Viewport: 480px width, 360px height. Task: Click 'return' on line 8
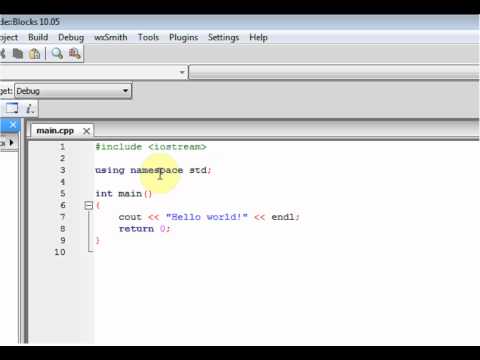pos(136,229)
